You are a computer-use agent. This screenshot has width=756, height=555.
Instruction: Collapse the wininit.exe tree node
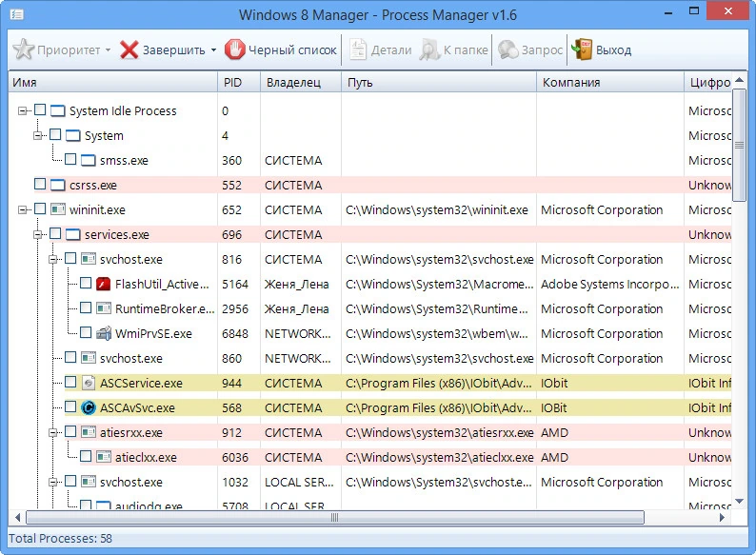coord(22,210)
